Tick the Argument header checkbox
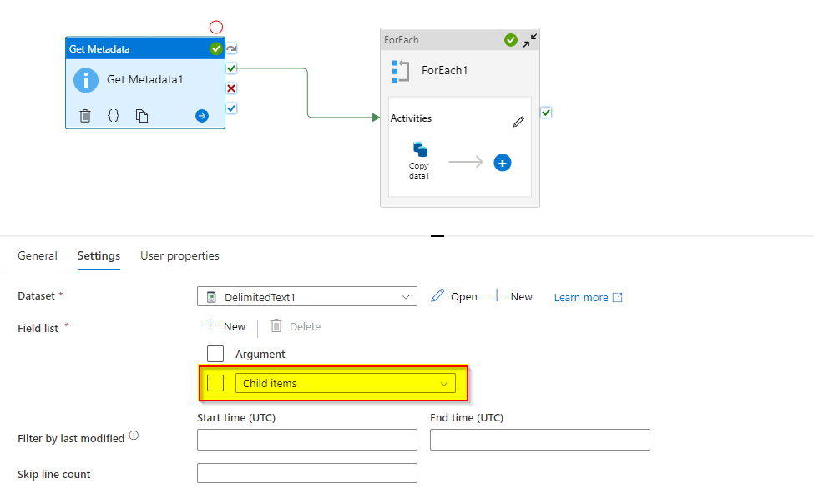 215,354
